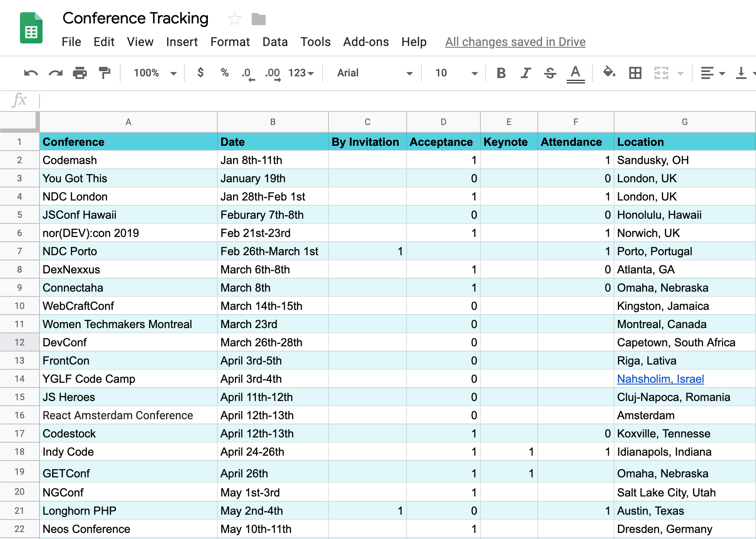Viewport: 756px width, 539px height.
Task: Select the Conference header cell
Action: [128, 142]
